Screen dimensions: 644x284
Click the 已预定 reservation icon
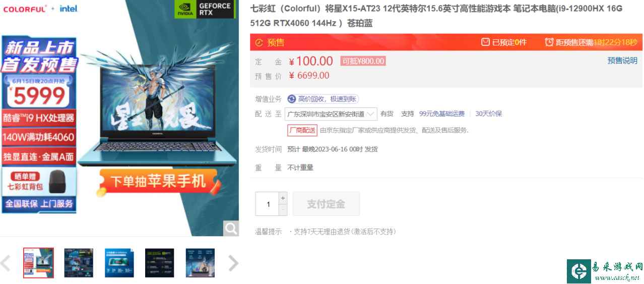485,42
